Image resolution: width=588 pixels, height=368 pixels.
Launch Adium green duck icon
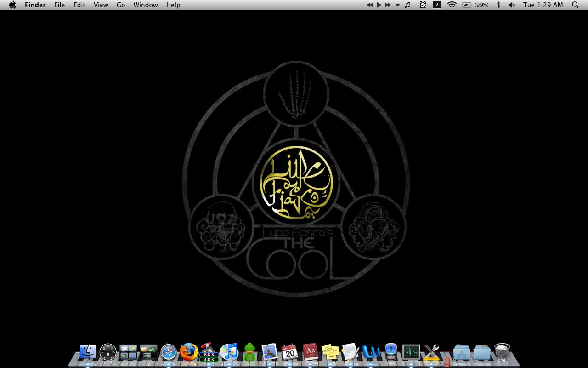(x=249, y=352)
